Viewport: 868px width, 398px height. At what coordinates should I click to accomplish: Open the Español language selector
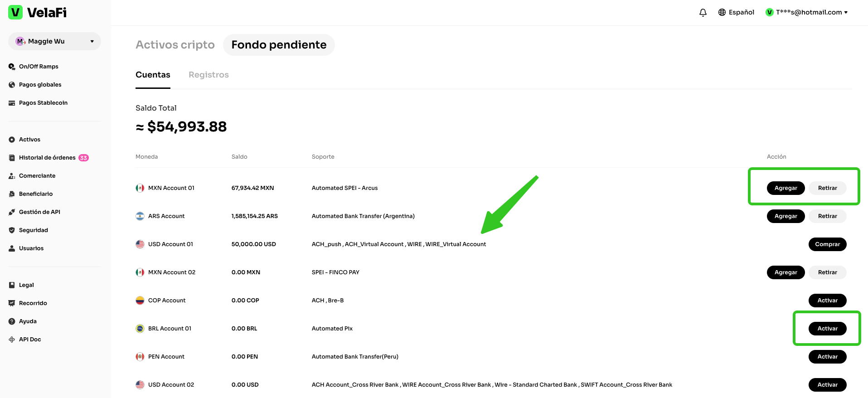pos(741,12)
